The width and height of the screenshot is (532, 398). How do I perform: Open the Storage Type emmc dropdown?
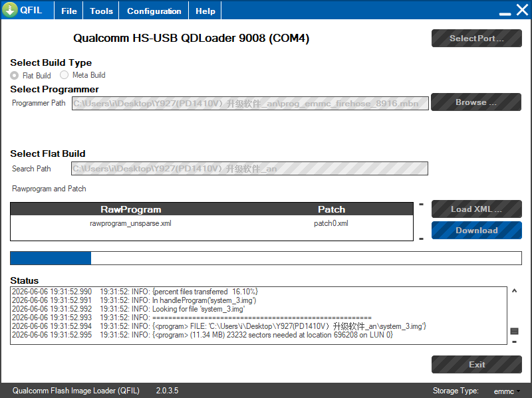(x=507, y=391)
